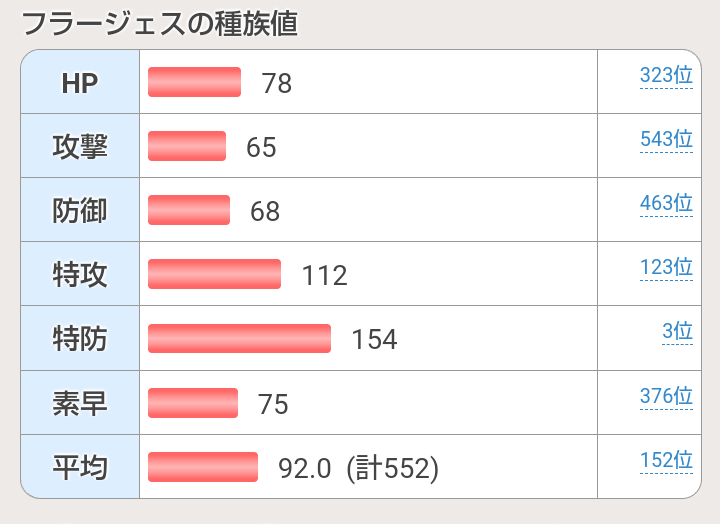The width and height of the screenshot is (720, 524).
Task: Click the 3位 special defense rank link
Action: (677, 332)
